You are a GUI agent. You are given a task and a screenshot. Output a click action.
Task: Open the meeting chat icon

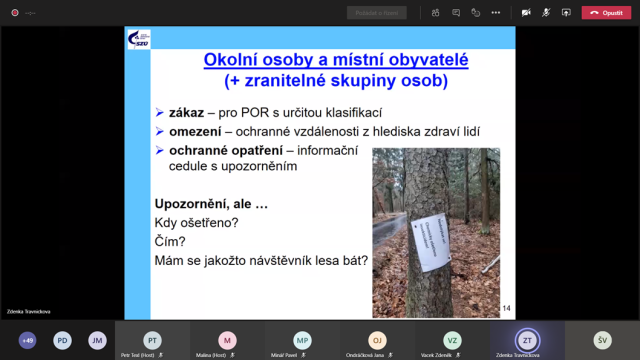click(456, 13)
